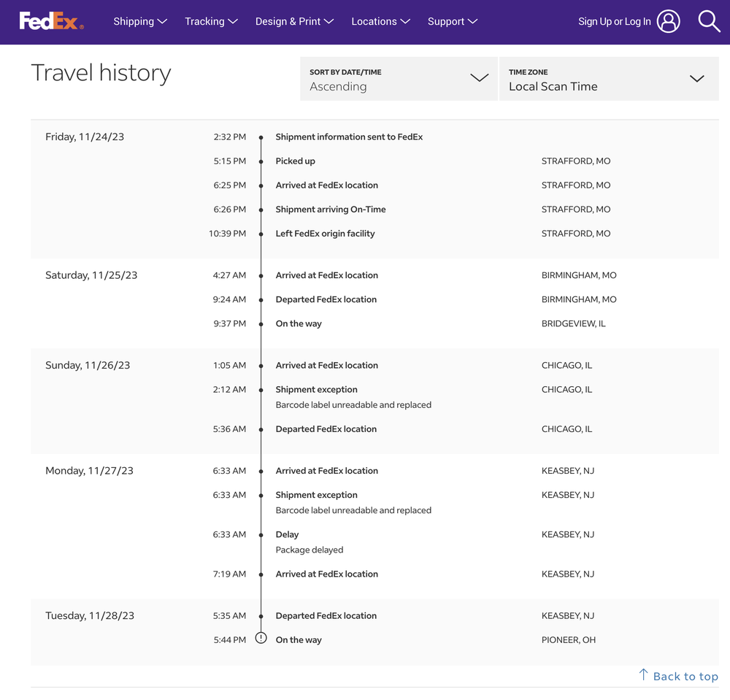The image size is (730, 700).
Task: Open the Support menu
Action: 453,21
